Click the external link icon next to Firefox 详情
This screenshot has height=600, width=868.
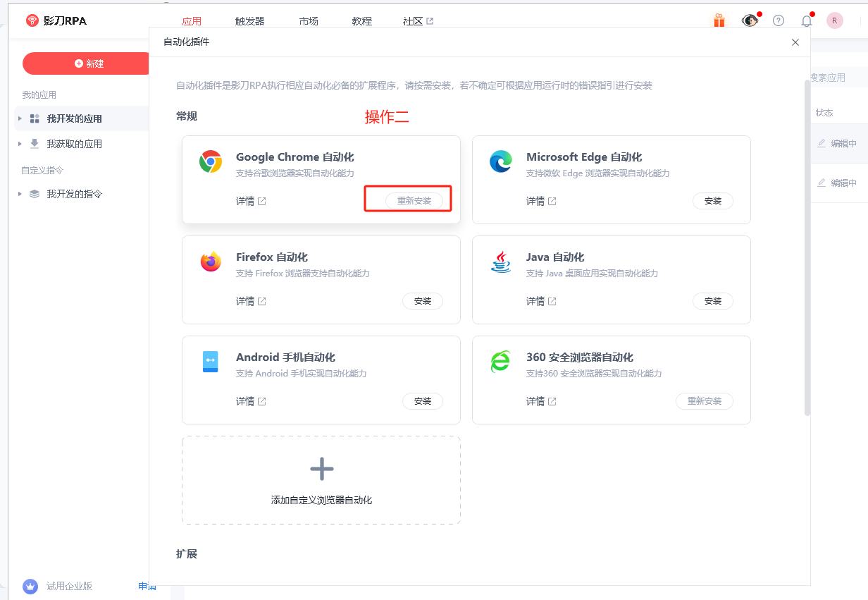262,301
